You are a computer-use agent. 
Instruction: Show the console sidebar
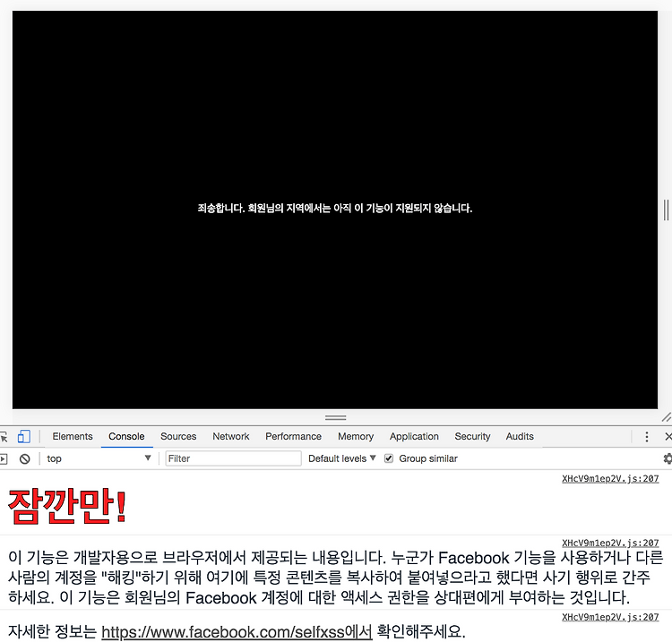[4, 459]
